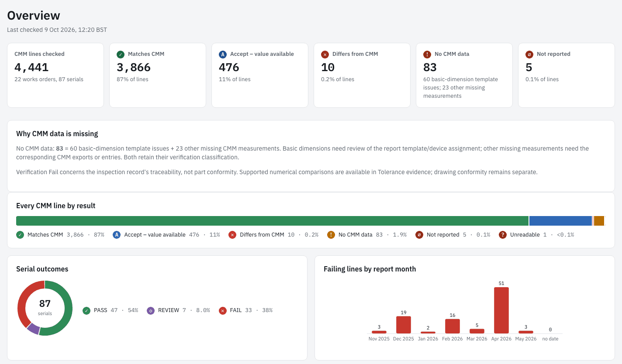The image size is (622, 364).
Task: Click the green Matches CMM segment of result bar
Action: point(272,221)
